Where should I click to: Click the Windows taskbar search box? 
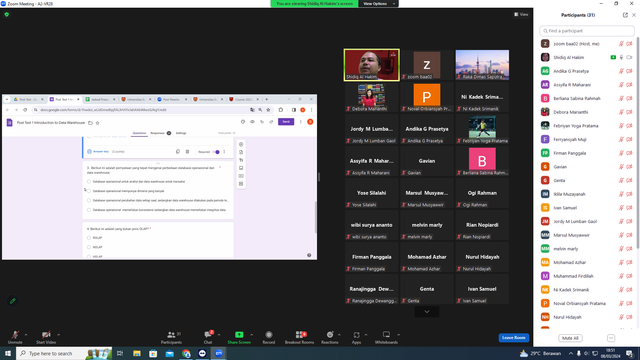pyautogui.click(x=64, y=353)
